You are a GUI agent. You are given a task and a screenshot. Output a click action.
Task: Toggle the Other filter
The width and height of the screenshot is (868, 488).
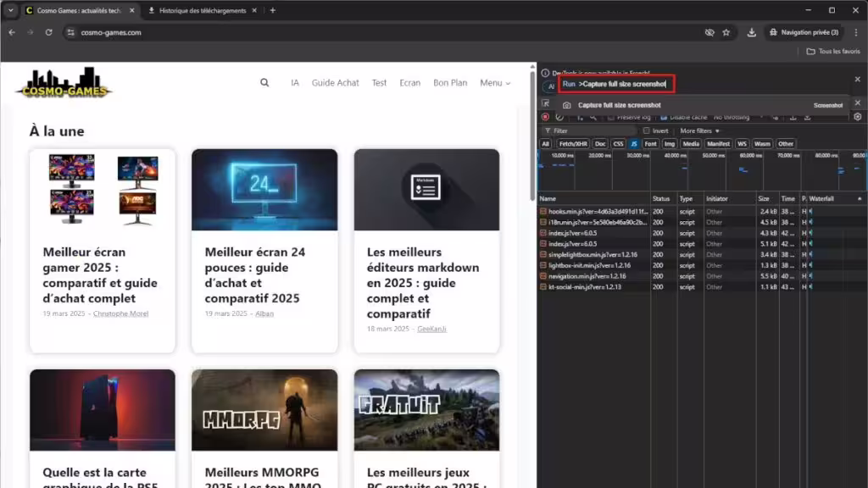(786, 144)
